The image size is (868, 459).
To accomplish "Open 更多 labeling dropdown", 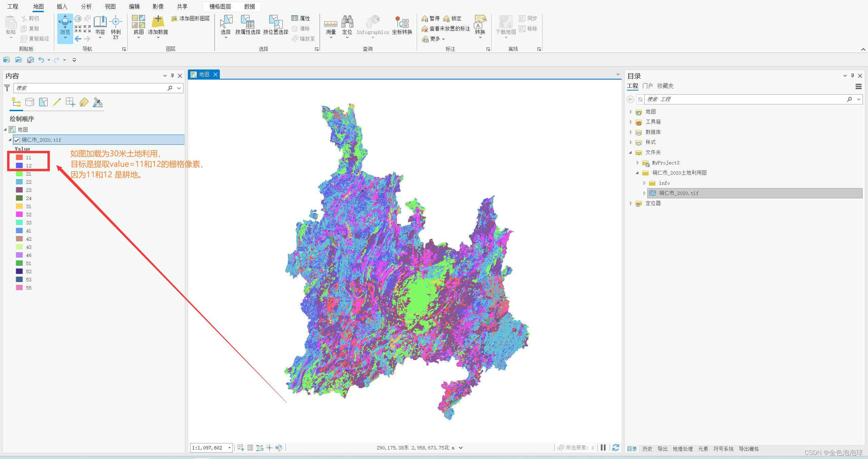I will [x=433, y=39].
